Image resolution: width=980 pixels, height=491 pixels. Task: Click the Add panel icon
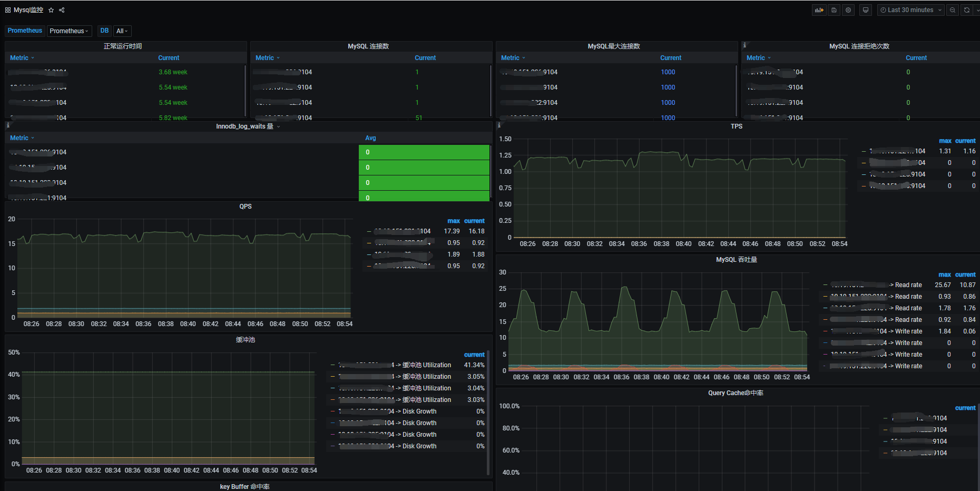click(819, 10)
